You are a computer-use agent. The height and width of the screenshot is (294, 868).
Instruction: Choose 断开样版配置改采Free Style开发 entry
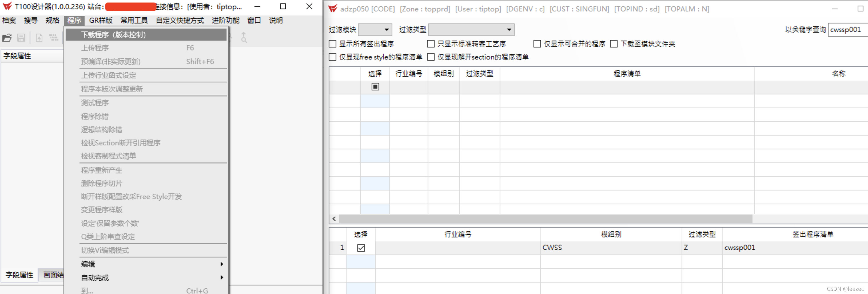[x=146, y=196]
